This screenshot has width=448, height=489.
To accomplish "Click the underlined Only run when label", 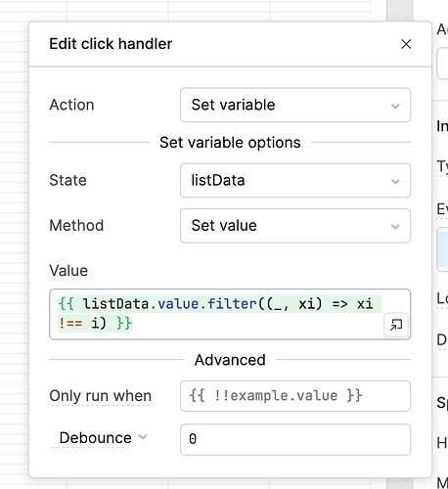I will [101, 396].
